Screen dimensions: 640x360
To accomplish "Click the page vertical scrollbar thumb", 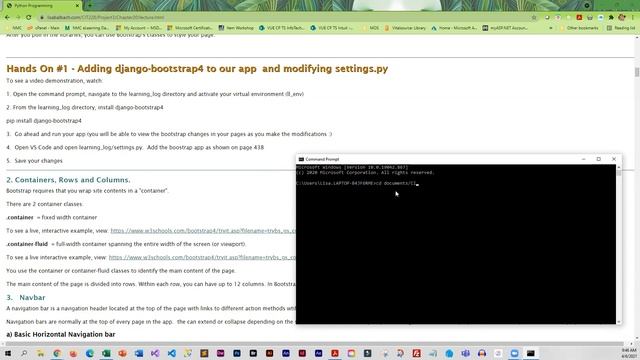I will coord(637,72).
